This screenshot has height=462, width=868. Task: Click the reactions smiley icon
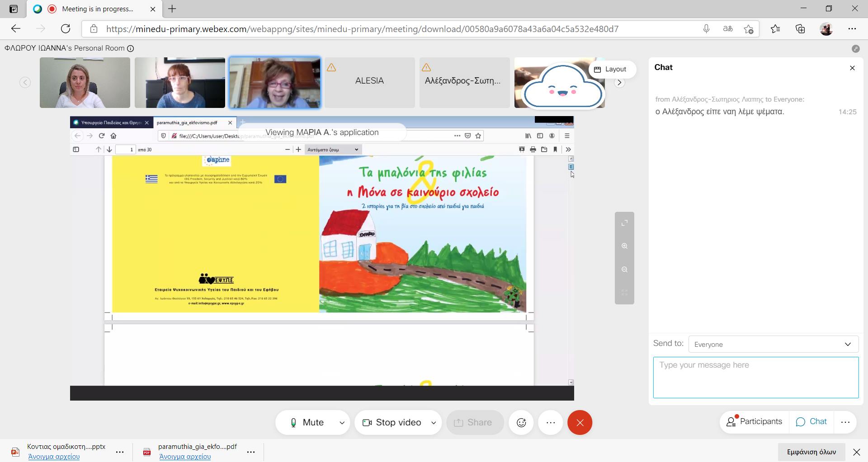(521, 422)
